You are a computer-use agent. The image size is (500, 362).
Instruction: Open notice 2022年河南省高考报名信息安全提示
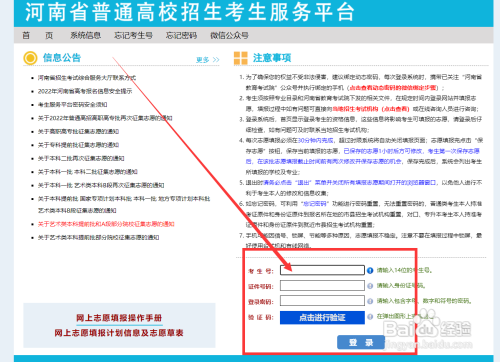point(85,91)
